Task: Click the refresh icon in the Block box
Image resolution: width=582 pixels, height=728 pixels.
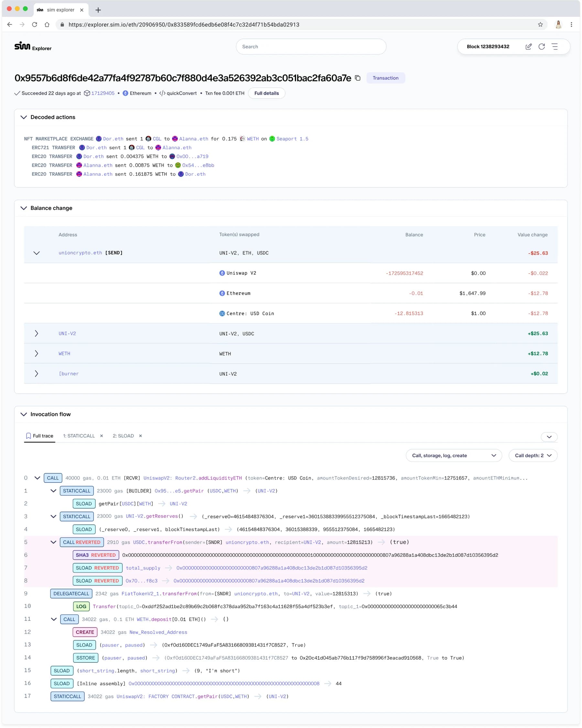Action: coord(542,47)
